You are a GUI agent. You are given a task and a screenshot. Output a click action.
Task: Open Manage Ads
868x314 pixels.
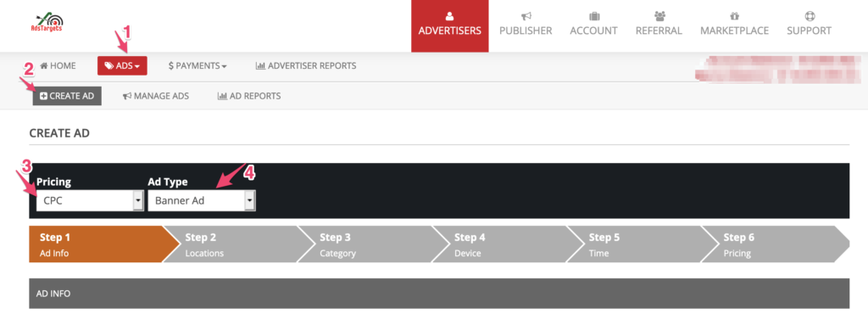[x=156, y=96]
